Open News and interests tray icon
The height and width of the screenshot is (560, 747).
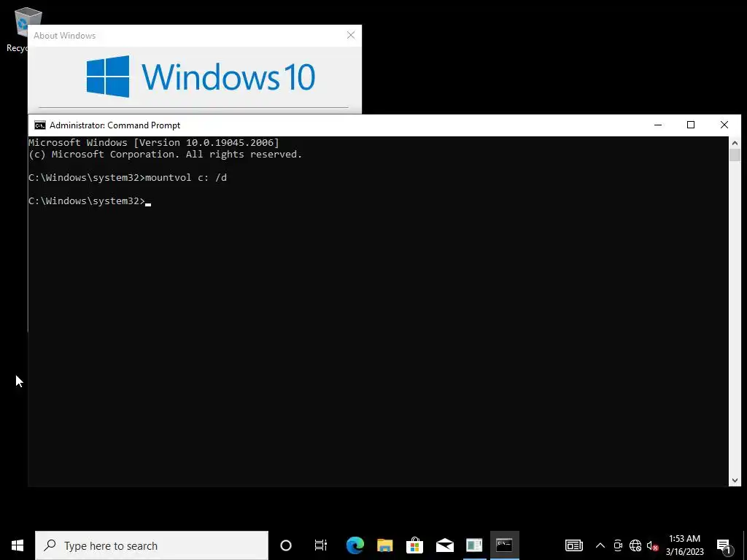573,545
